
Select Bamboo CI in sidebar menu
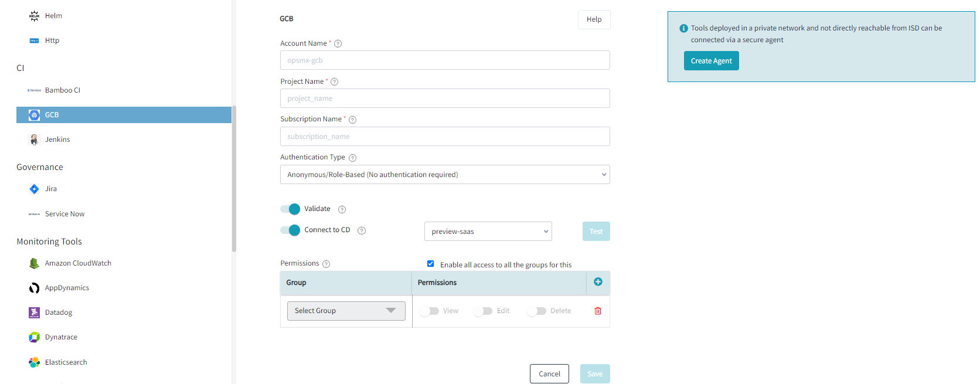tap(62, 90)
